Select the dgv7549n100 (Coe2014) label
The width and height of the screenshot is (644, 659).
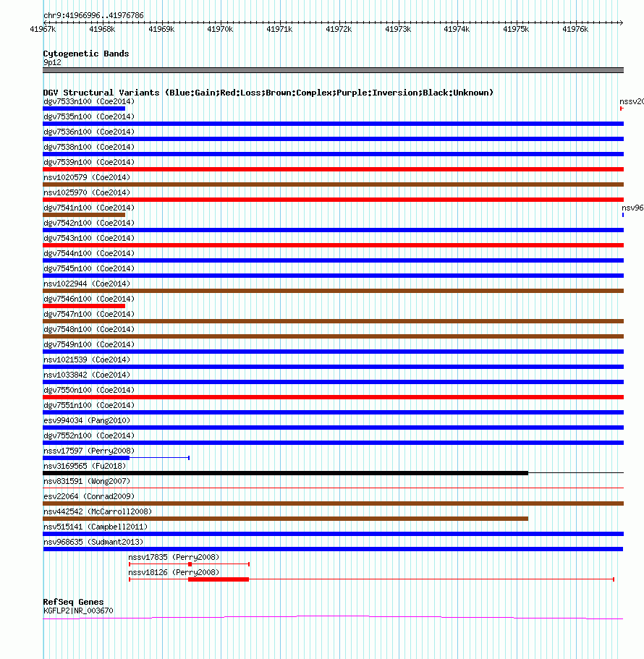(89, 344)
